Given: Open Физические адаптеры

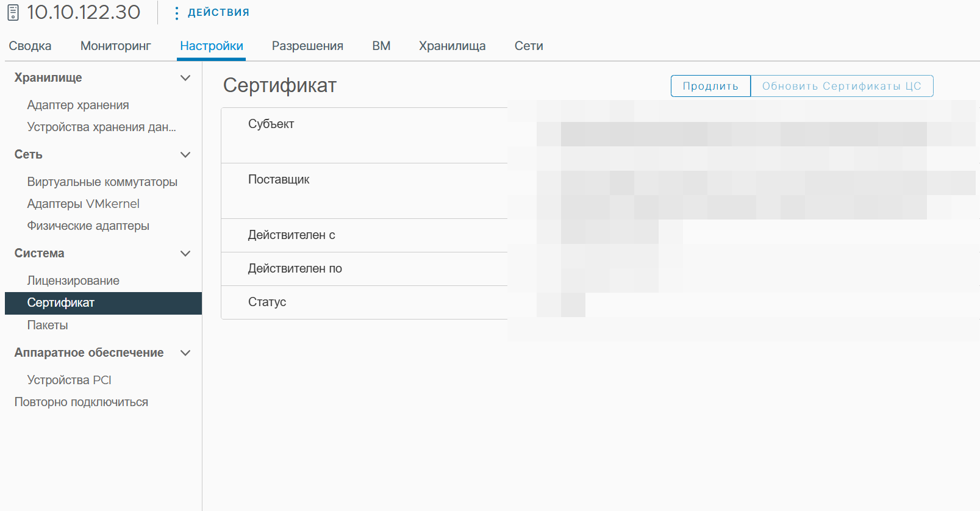Looking at the screenshot, I should (88, 226).
